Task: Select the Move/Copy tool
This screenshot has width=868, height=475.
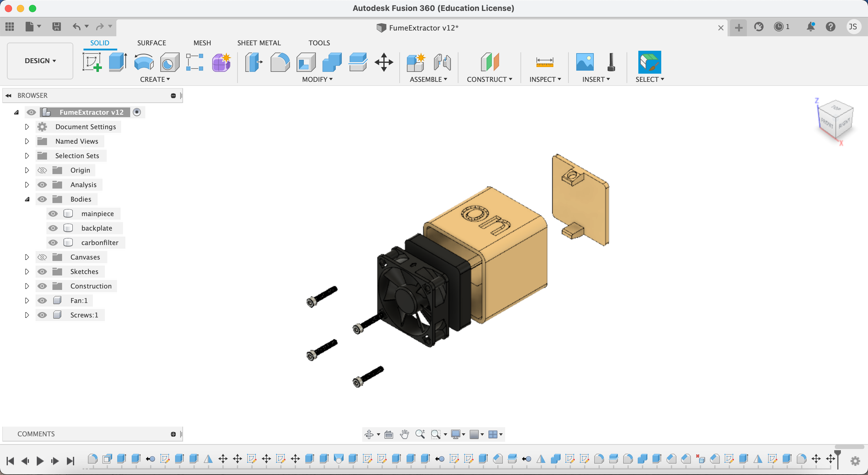Action: point(384,62)
